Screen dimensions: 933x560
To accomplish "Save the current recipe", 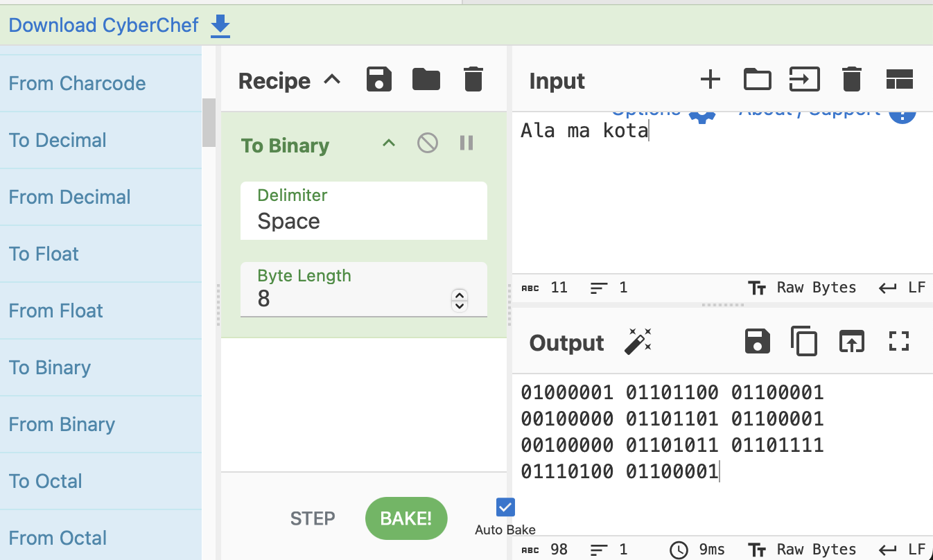I will tap(379, 80).
